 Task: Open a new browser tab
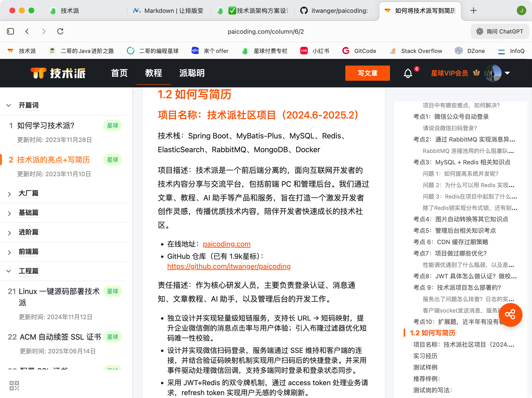click(x=473, y=11)
